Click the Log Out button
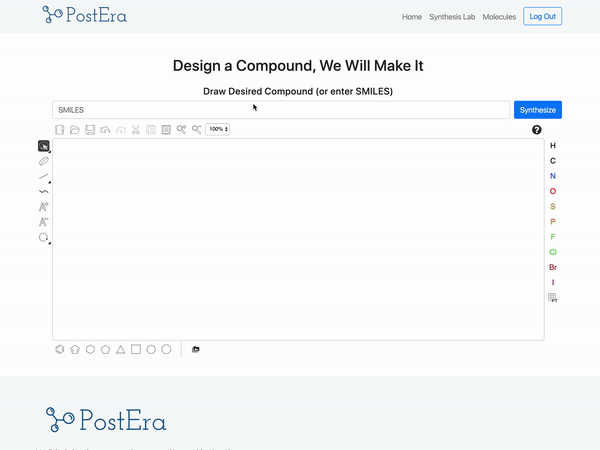 click(x=543, y=16)
